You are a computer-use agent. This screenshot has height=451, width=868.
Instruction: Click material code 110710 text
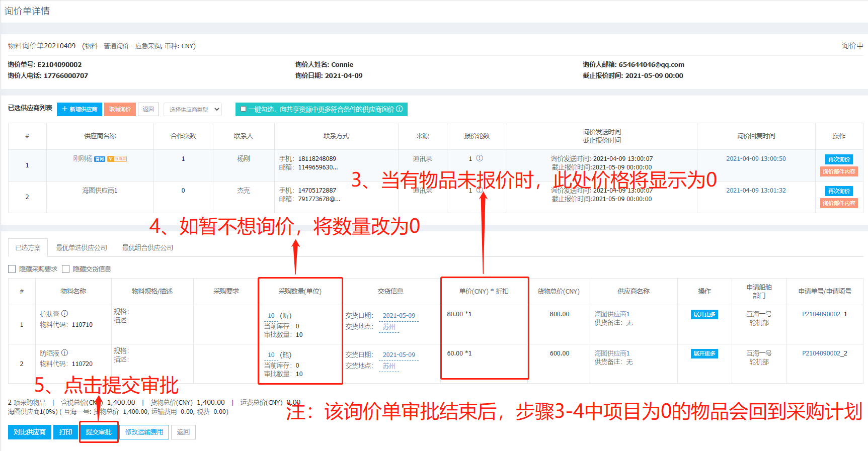[x=82, y=325]
